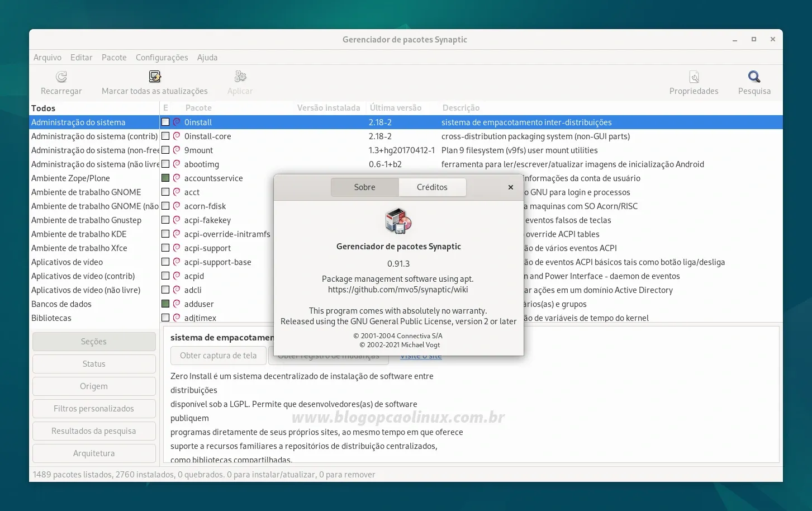Toggle status checkbox for abootimg
The width and height of the screenshot is (812, 511).
[x=165, y=164]
